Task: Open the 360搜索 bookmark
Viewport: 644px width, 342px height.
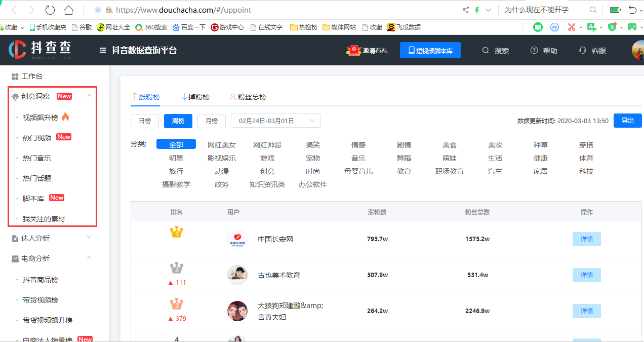Action: tap(151, 27)
